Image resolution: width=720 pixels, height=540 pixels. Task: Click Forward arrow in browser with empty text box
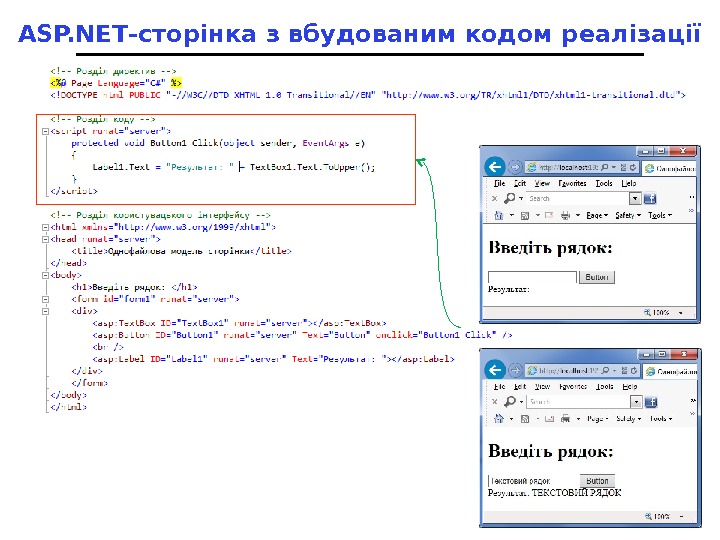click(x=515, y=167)
